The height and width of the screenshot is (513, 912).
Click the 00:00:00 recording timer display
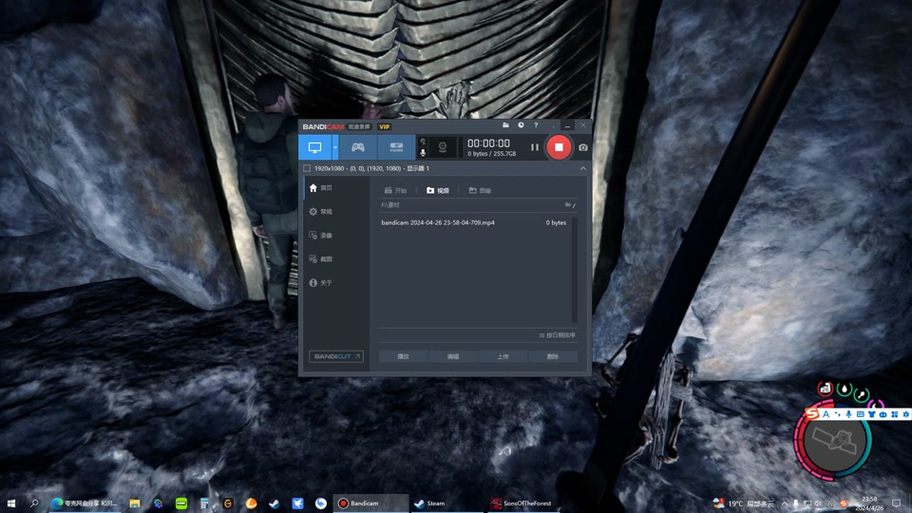tap(489, 143)
